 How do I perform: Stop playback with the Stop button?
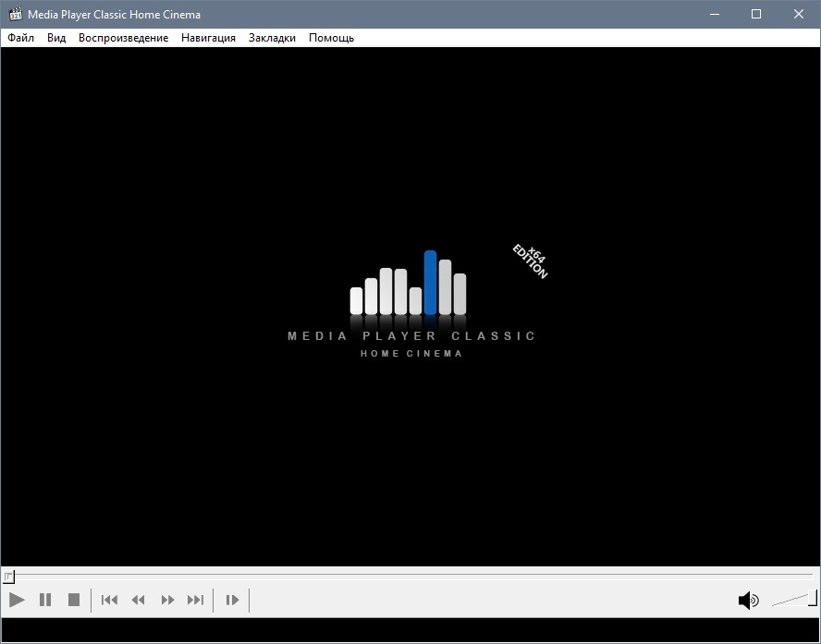click(74, 600)
